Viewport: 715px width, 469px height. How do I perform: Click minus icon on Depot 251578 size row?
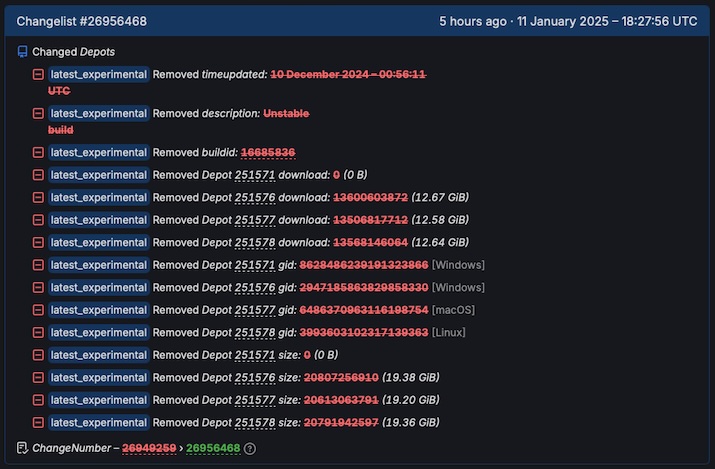point(38,423)
